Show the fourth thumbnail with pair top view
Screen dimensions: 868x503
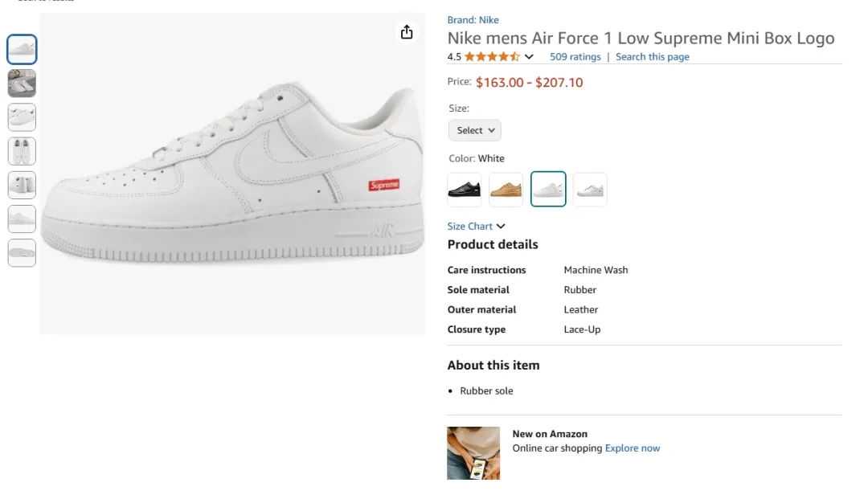pos(22,151)
